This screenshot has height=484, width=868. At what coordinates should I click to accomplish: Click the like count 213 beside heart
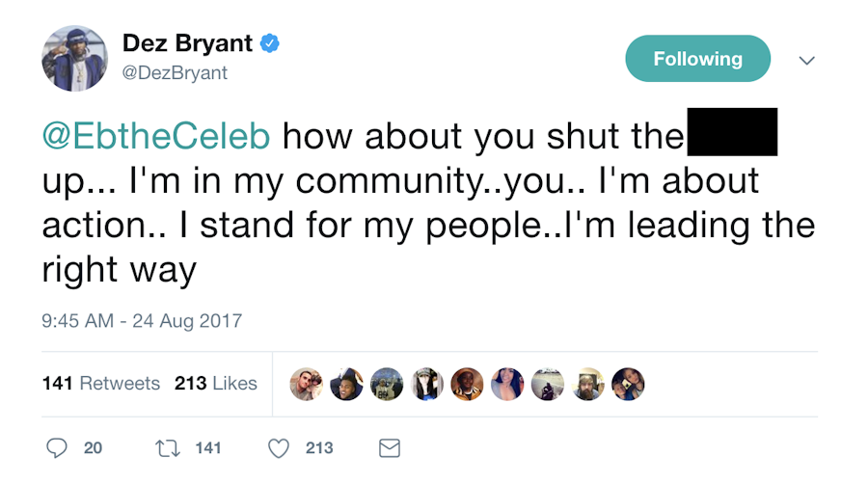[x=319, y=447]
